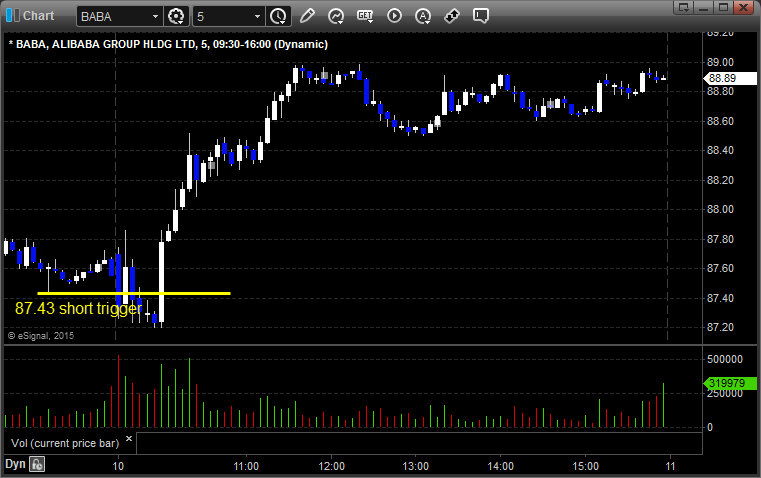Screen dimensions: 761x478
Task: Click the bar replay play icon
Action: pyautogui.click(x=394, y=16)
